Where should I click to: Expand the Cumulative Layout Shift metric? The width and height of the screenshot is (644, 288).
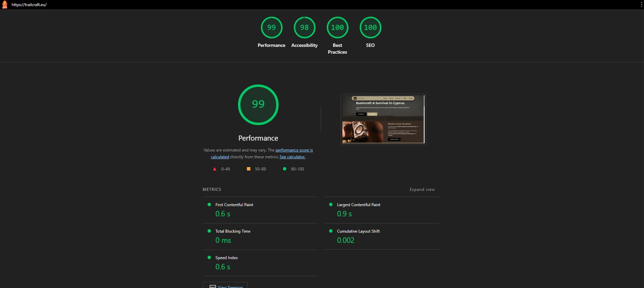coord(382,236)
